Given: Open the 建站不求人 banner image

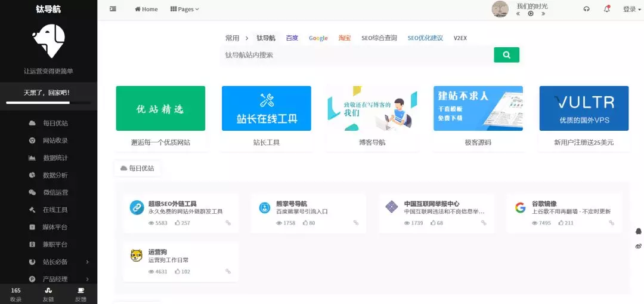Looking at the screenshot, I should click(478, 108).
